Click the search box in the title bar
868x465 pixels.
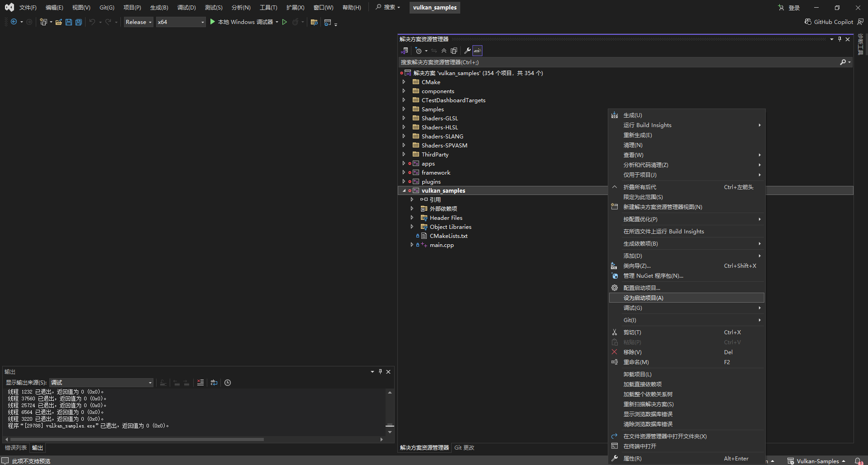click(x=388, y=7)
